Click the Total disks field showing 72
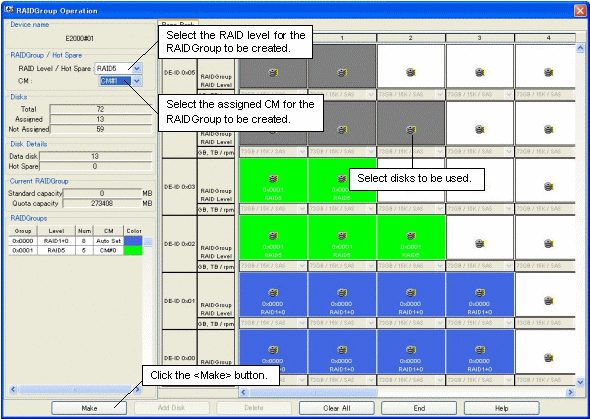Screen dimensions: 590x419 100,109
